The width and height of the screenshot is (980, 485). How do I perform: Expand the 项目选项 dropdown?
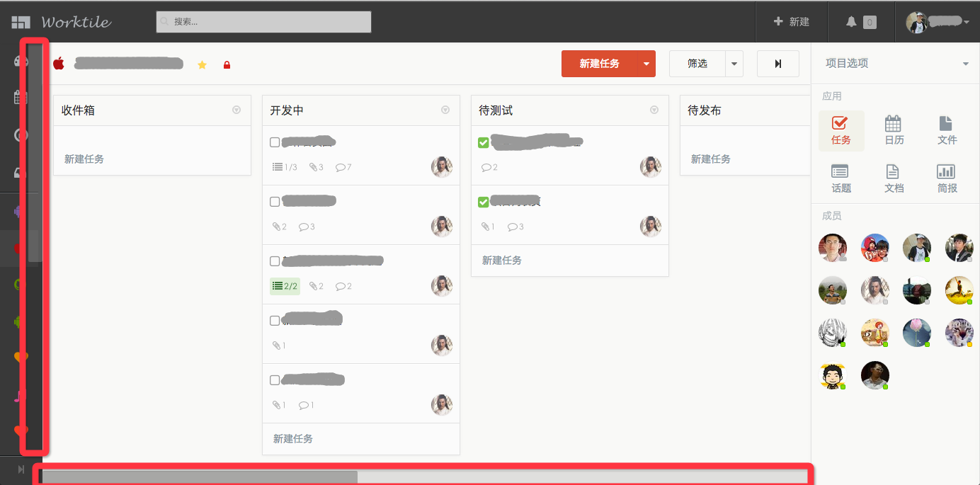point(965,64)
